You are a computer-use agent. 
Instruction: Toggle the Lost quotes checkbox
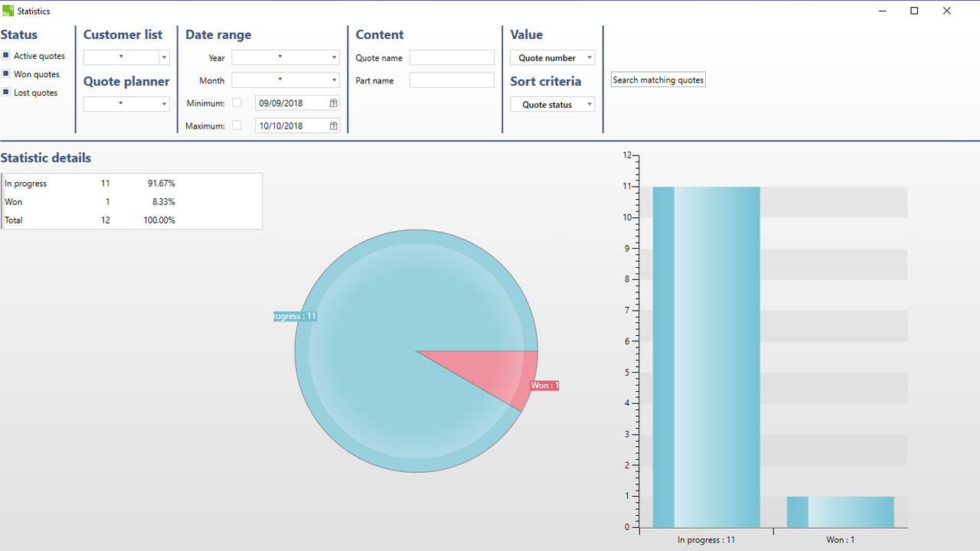5,93
